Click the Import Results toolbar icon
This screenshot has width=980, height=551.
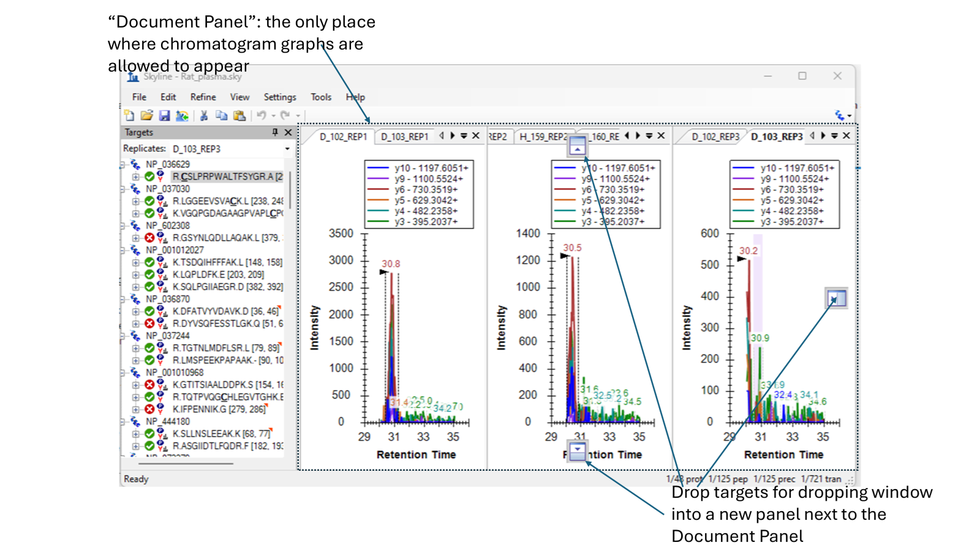[x=182, y=115]
